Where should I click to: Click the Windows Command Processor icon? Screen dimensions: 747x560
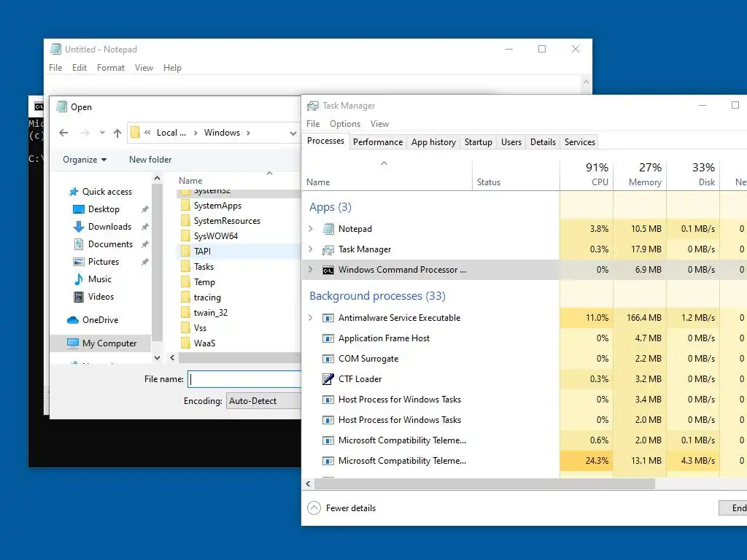click(x=328, y=270)
